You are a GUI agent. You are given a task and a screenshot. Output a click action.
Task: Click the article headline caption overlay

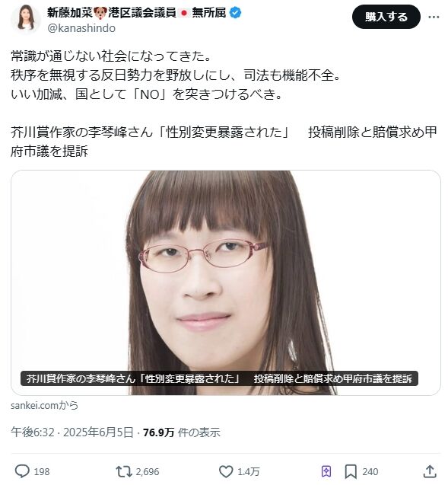(219, 378)
